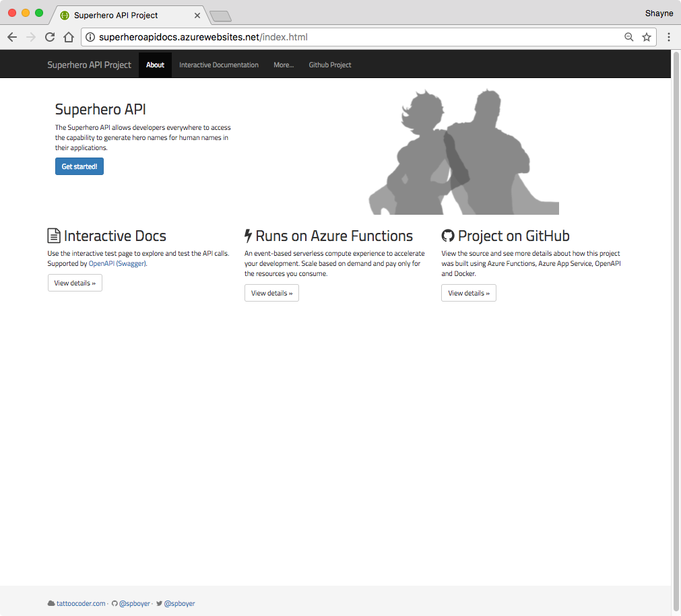This screenshot has width=681, height=616.
Task: Expand the More... nav menu
Action: pyautogui.click(x=284, y=65)
